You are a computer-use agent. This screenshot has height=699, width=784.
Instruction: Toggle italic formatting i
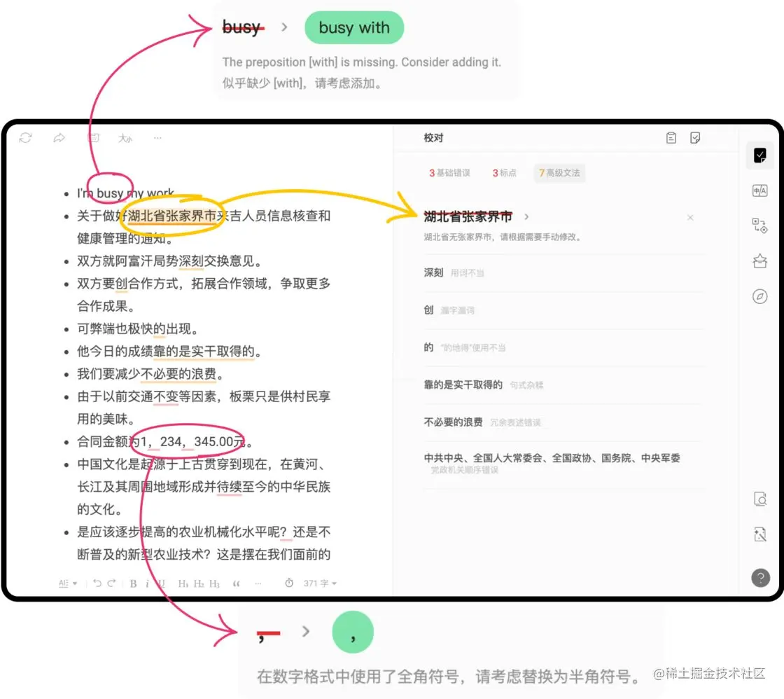147,583
